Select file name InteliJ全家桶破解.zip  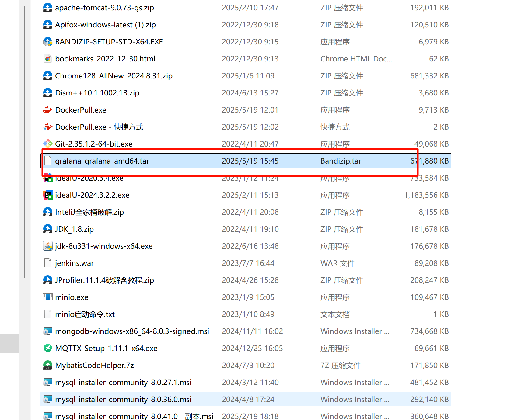coord(89,212)
